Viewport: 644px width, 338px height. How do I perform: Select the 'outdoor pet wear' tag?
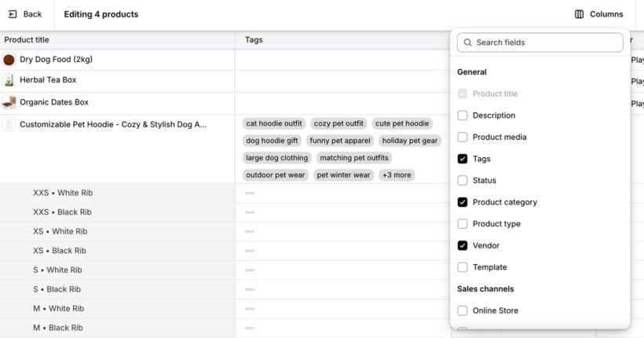tap(276, 175)
